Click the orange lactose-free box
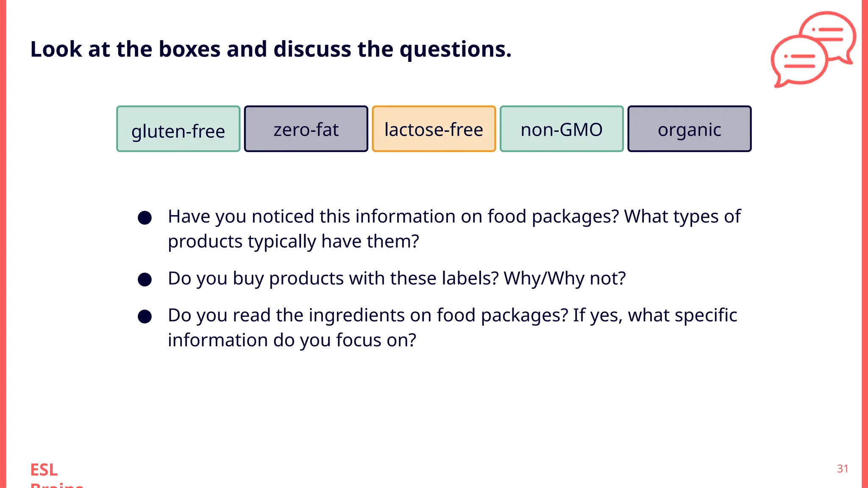Screen dimensions: 868x488 pyautogui.click(x=434, y=129)
